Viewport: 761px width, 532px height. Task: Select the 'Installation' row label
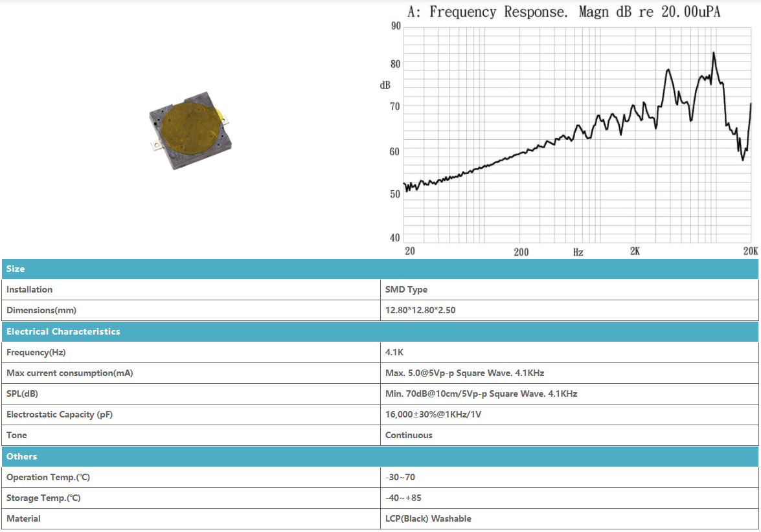(x=30, y=289)
